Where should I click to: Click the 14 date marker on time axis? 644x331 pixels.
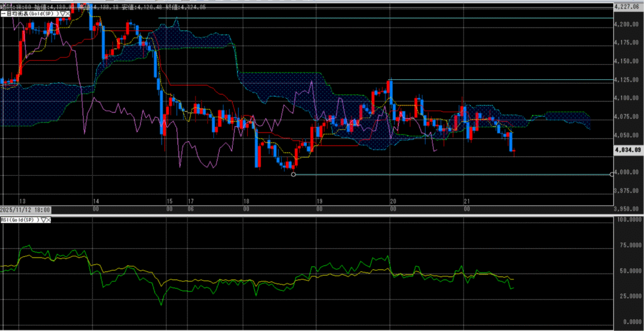95,201
